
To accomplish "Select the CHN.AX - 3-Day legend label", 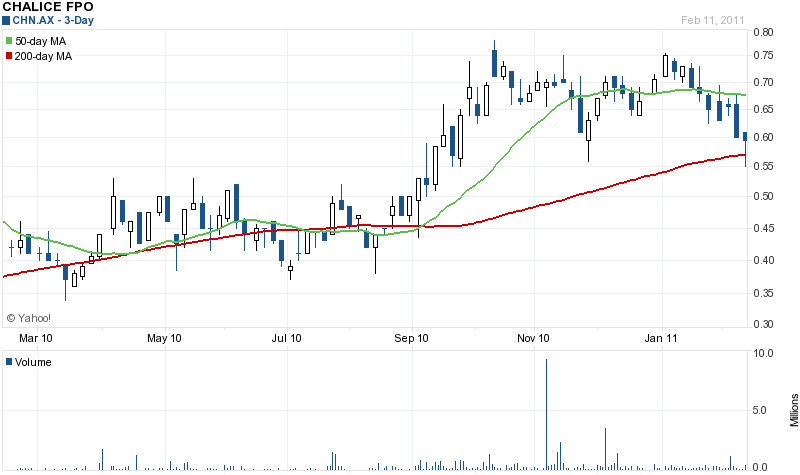I will [x=53, y=20].
